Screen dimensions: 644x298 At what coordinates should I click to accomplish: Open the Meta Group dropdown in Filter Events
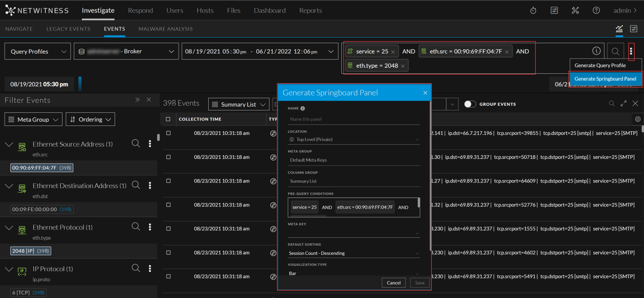coord(33,119)
